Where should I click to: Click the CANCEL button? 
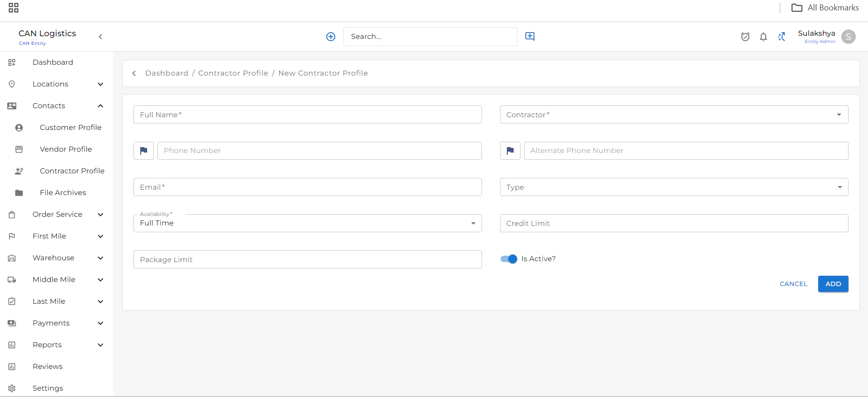pyautogui.click(x=793, y=284)
